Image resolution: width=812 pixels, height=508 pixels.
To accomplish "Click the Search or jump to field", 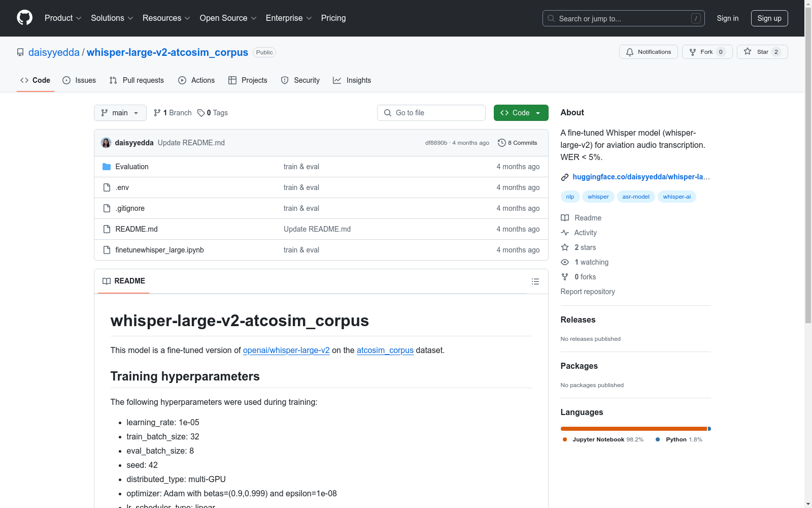I will (624, 18).
